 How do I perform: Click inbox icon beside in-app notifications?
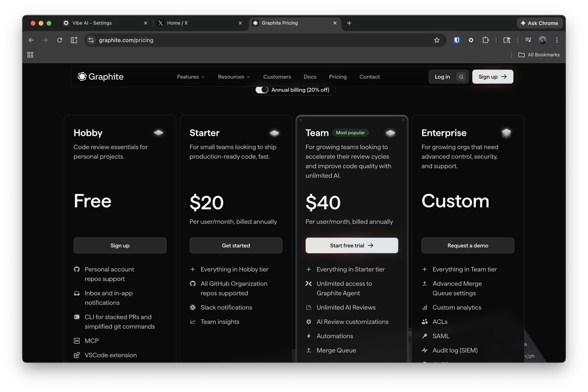[76, 293]
